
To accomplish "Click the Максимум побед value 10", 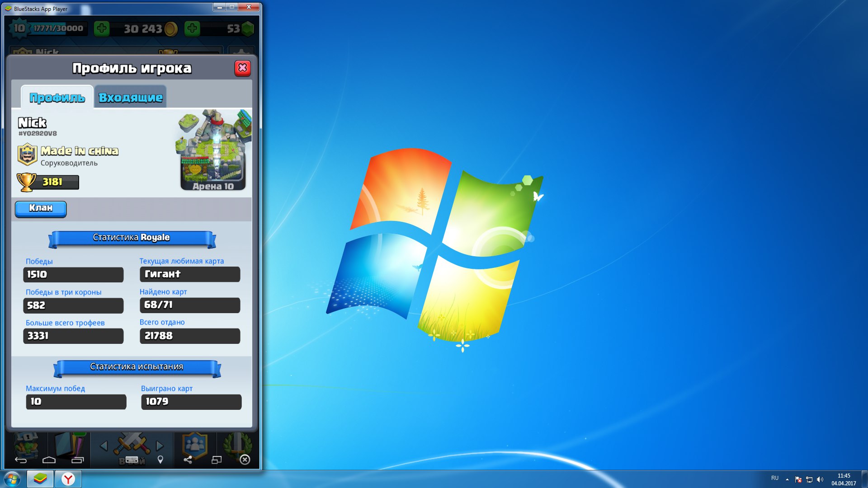I will pyautogui.click(x=76, y=402).
